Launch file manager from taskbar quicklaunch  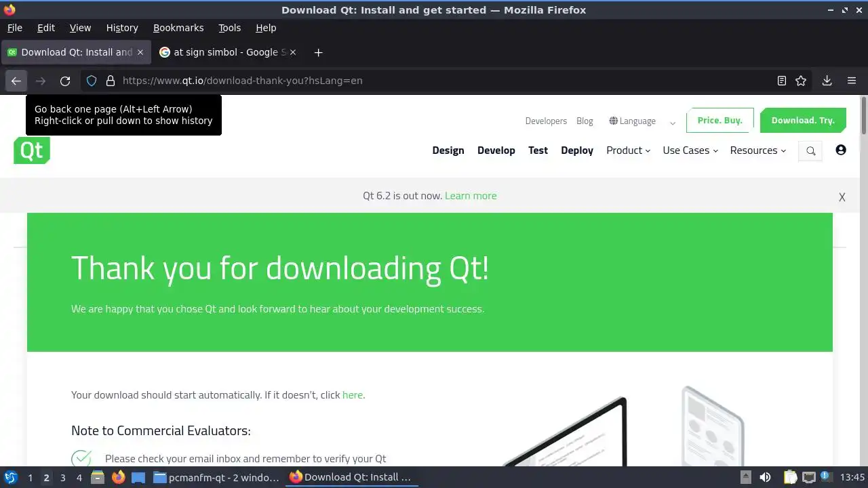[98, 477]
